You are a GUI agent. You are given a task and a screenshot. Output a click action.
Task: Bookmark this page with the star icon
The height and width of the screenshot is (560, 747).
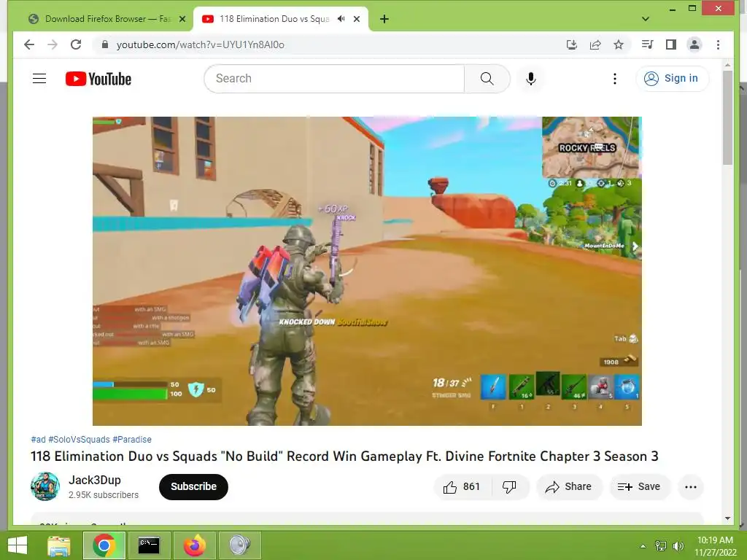(x=619, y=44)
